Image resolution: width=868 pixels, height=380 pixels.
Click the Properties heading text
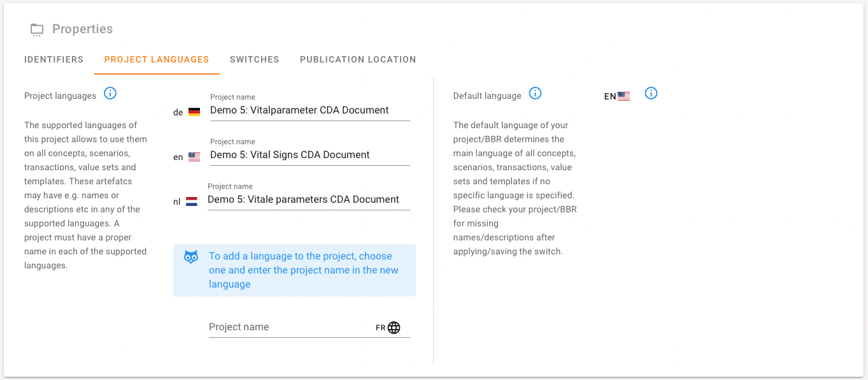tap(82, 29)
